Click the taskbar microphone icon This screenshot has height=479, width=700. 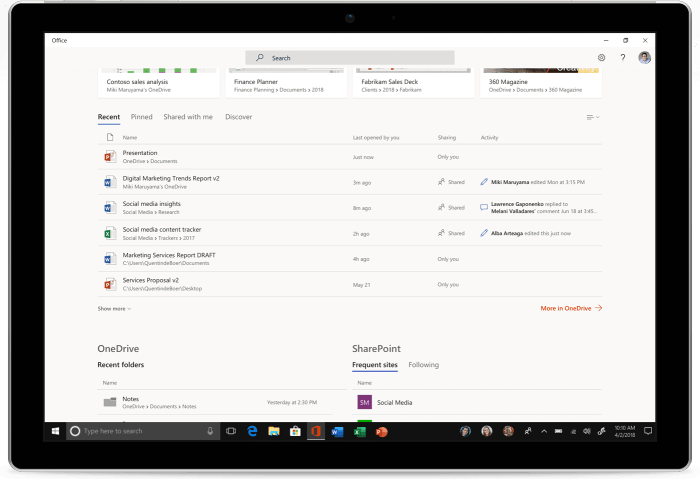(x=210, y=431)
